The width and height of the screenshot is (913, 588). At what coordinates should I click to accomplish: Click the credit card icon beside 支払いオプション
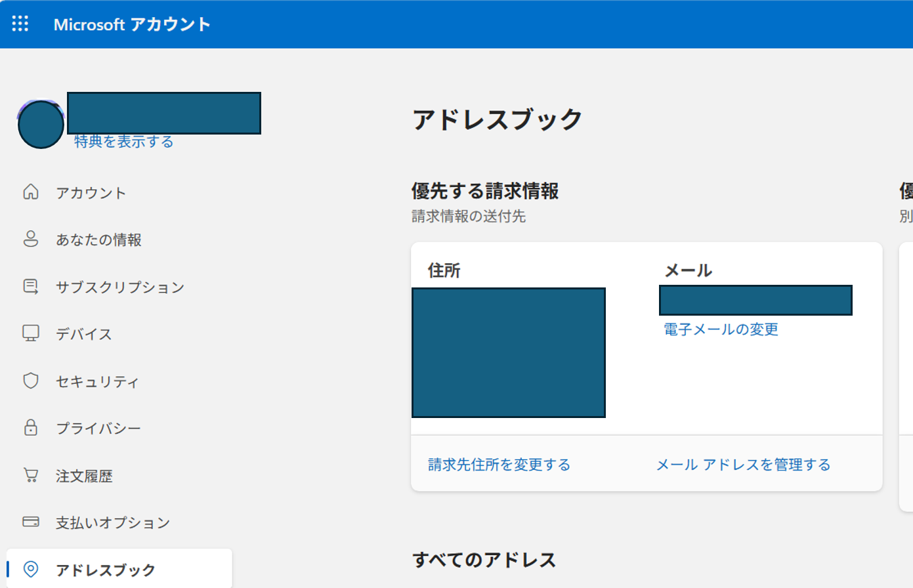tap(31, 522)
